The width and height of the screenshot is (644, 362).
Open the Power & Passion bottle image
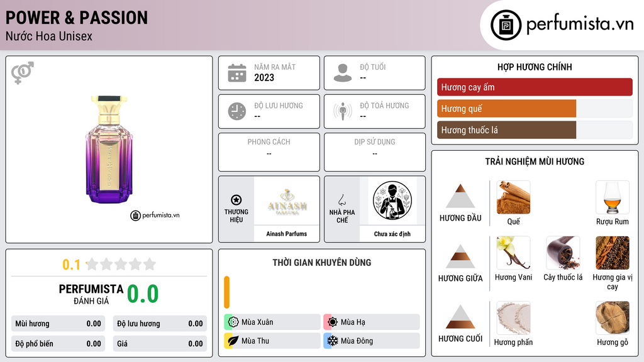pyautogui.click(x=109, y=150)
